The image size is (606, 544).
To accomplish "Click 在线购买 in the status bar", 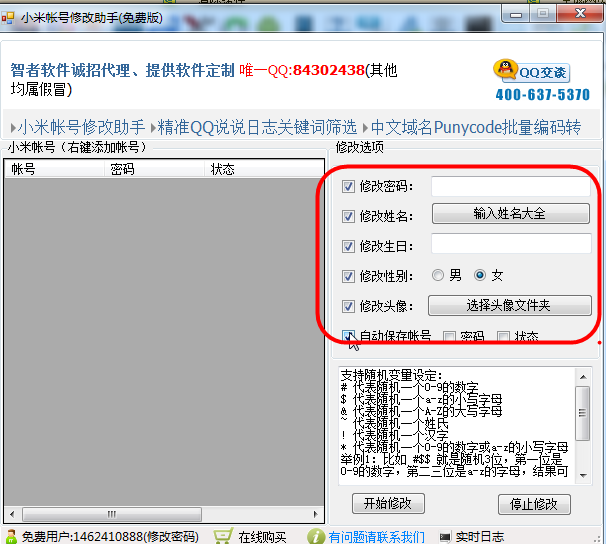I will tap(262, 537).
